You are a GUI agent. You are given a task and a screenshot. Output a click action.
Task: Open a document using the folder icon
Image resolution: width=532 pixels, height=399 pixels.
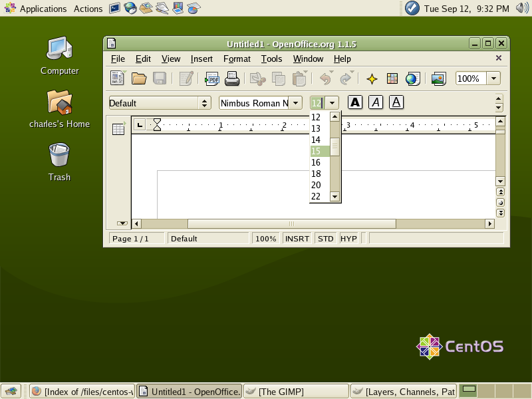tap(140, 78)
